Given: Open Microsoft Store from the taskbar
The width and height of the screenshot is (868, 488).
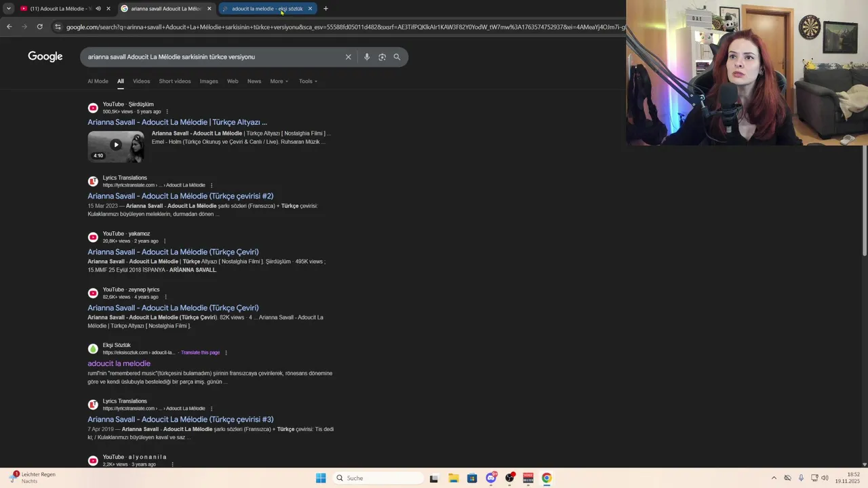Looking at the screenshot, I should click(x=472, y=478).
